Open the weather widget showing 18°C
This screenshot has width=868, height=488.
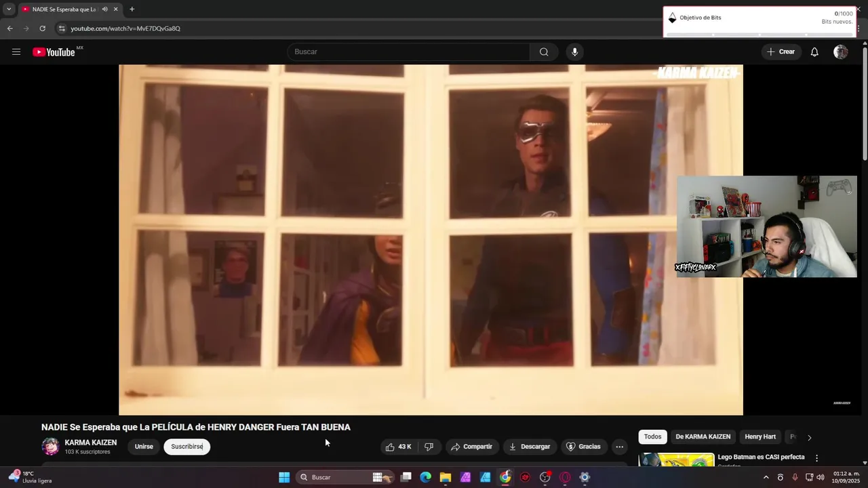point(31,477)
